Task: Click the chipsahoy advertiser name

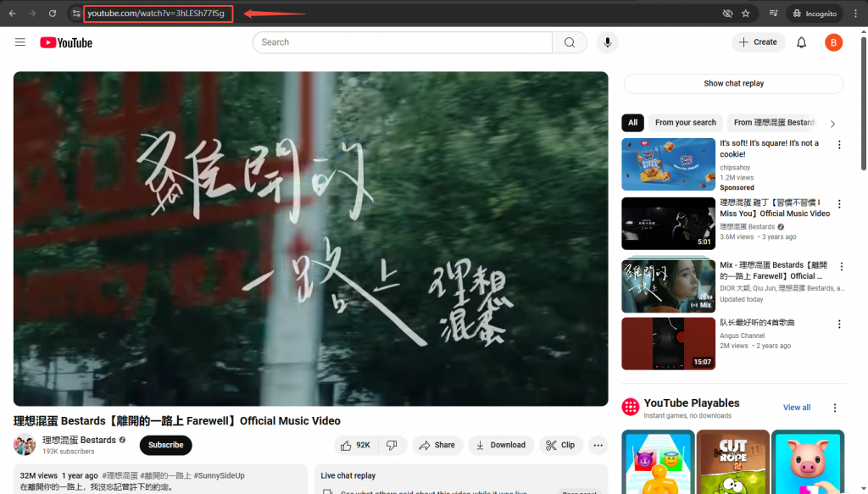Action: pyautogui.click(x=735, y=168)
